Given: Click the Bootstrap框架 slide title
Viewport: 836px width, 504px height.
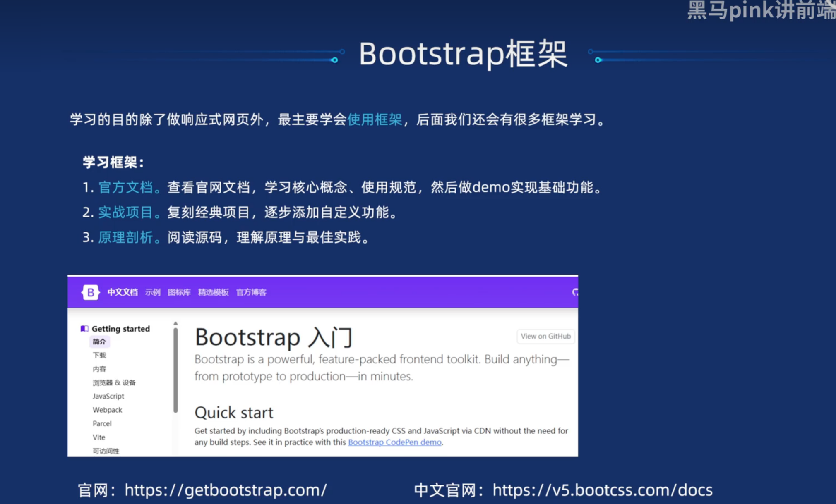Looking at the screenshot, I should click(463, 54).
